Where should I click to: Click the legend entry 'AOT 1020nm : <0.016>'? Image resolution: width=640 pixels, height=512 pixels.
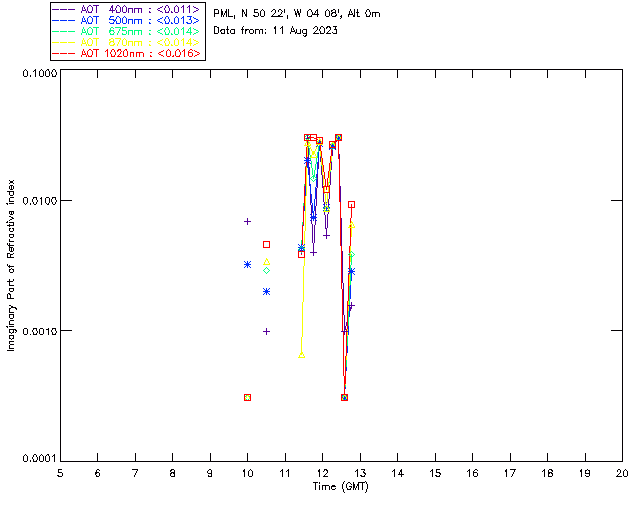point(127,53)
